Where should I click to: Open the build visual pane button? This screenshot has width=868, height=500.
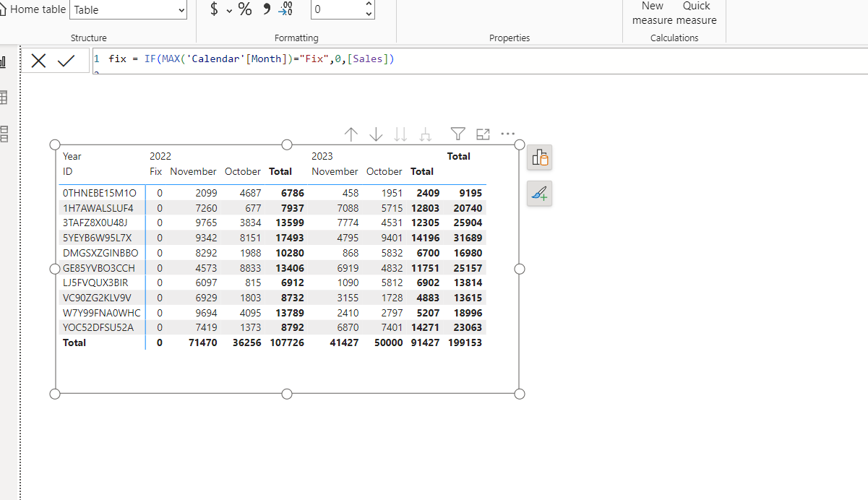(540, 157)
